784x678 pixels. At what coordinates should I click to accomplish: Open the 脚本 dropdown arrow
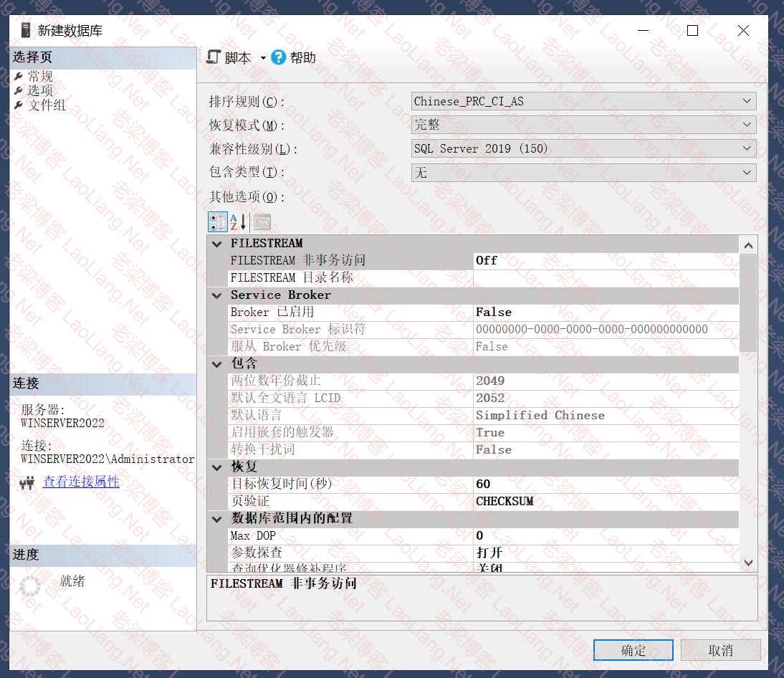click(263, 58)
